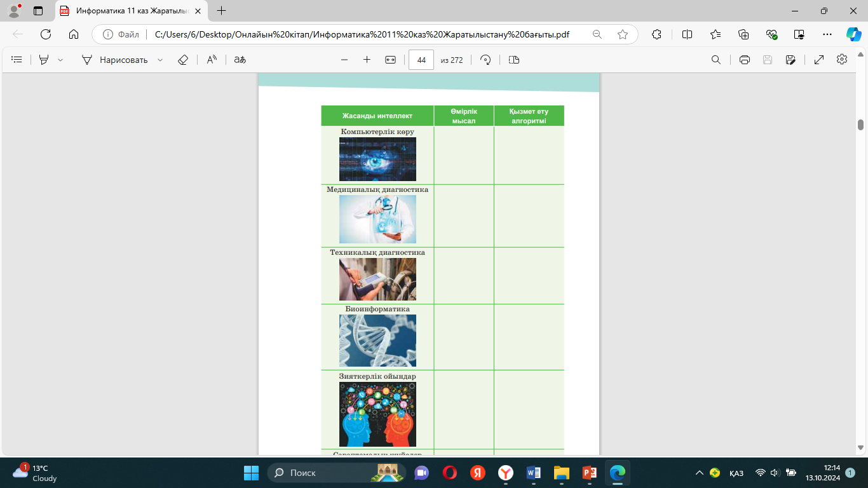Open PDF toolbar settings gear

(x=842, y=59)
